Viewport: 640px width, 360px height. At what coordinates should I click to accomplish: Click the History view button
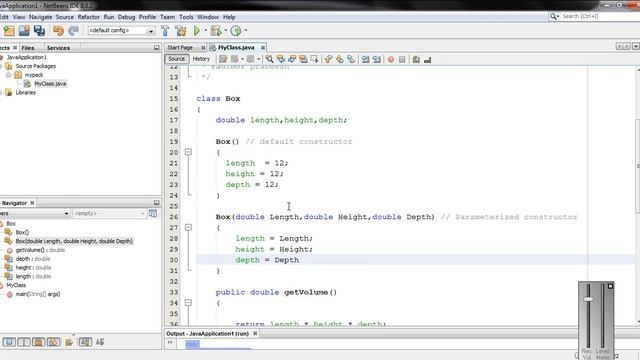[x=201, y=59]
